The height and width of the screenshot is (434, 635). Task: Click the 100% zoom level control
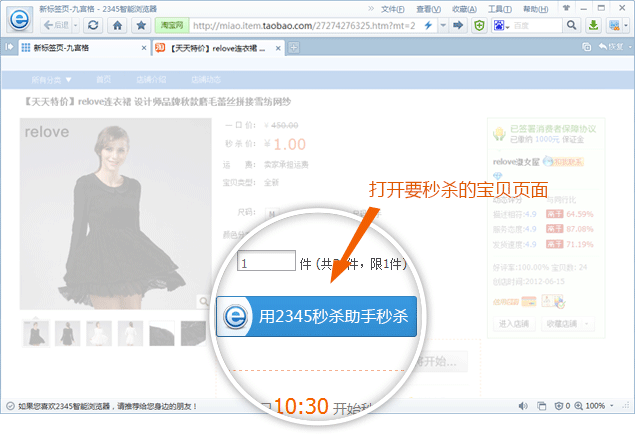(x=590, y=406)
